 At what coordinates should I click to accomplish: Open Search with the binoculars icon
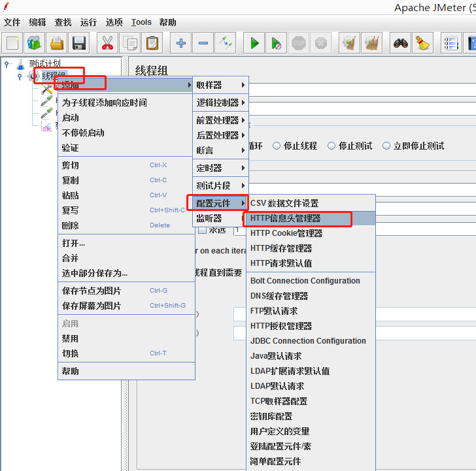point(400,43)
